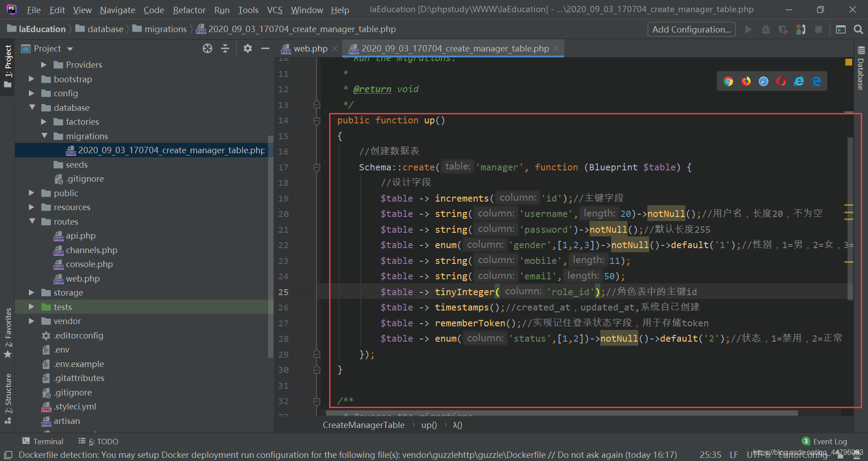
Task: Open the Event Log
Action: [x=825, y=441]
